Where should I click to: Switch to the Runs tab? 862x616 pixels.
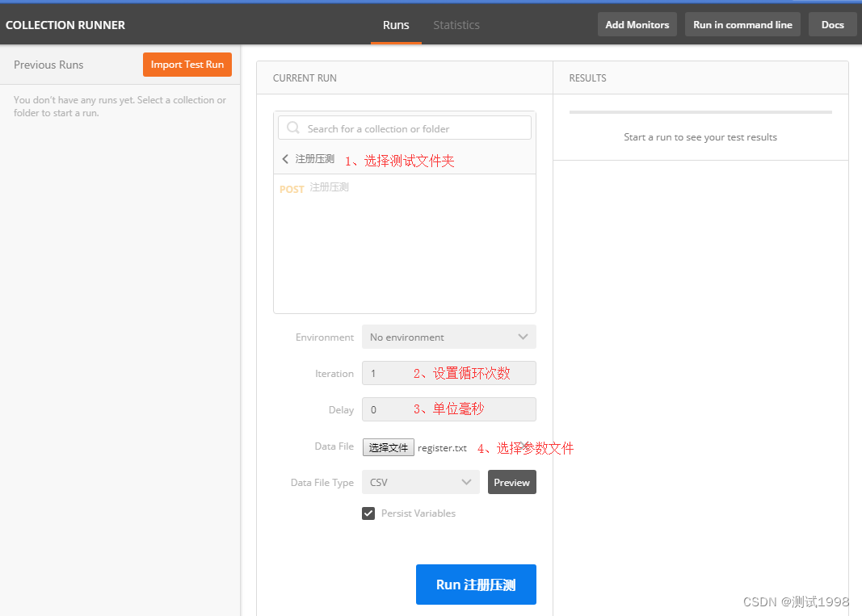point(396,25)
